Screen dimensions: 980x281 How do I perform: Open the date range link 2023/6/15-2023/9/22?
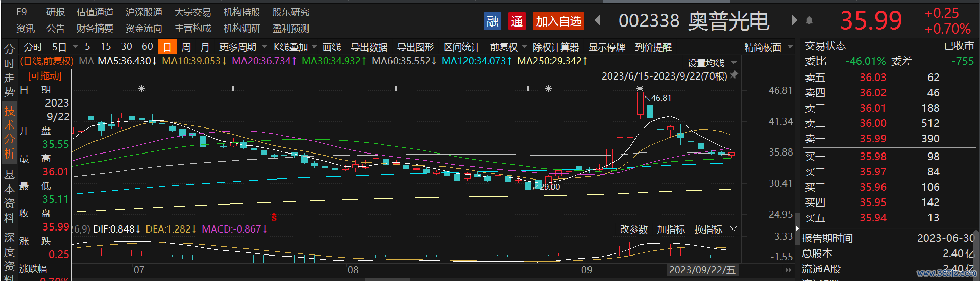coord(665,76)
